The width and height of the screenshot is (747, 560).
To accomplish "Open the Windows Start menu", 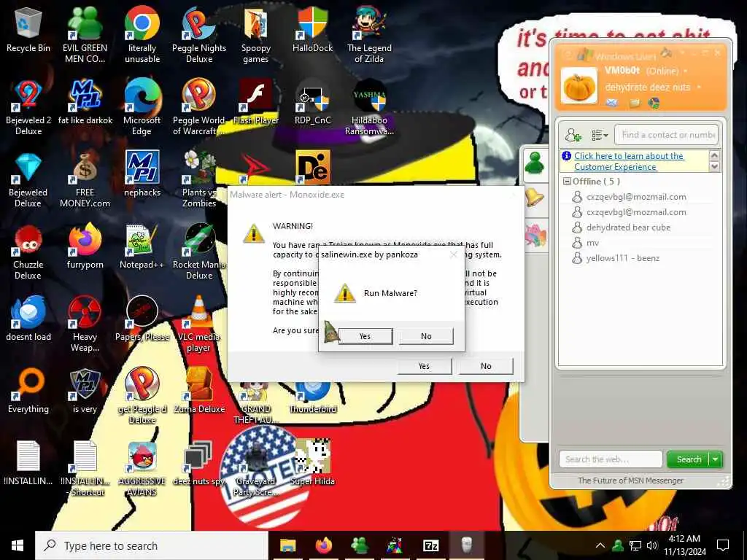I will pos(18,545).
